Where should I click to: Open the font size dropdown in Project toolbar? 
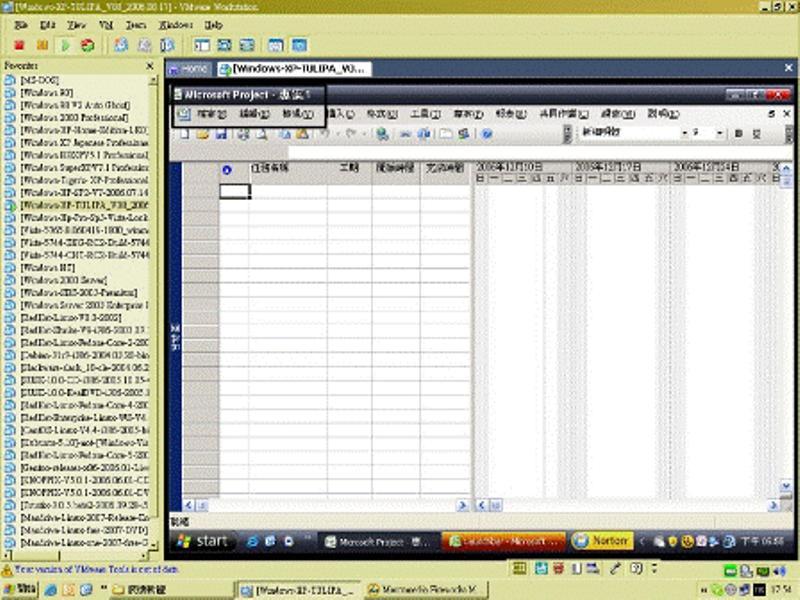[719, 133]
